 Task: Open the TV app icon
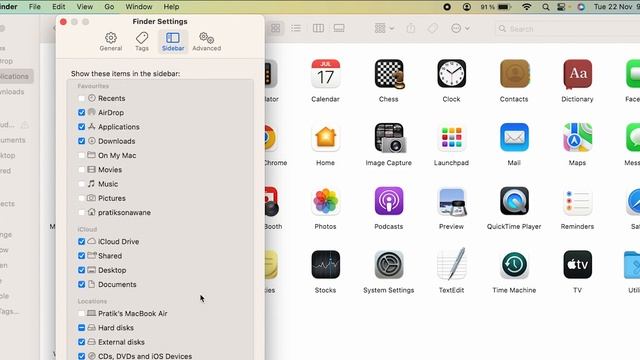point(578,265)
